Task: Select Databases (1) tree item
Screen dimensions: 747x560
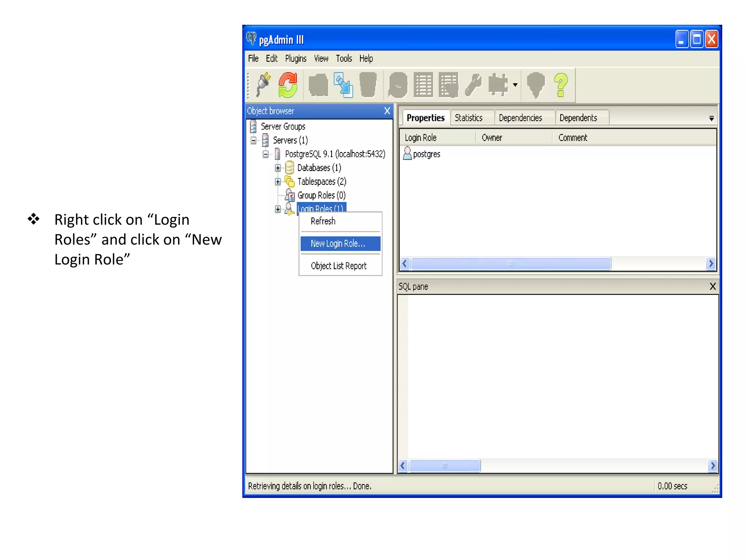Action: (x=319, y=168)
